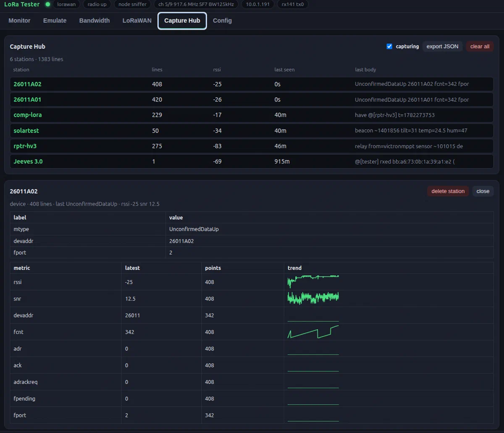Select the Jeeves 3.0 station
The height and width of the screenshot is (433, 504).
[x=252, y=161]
